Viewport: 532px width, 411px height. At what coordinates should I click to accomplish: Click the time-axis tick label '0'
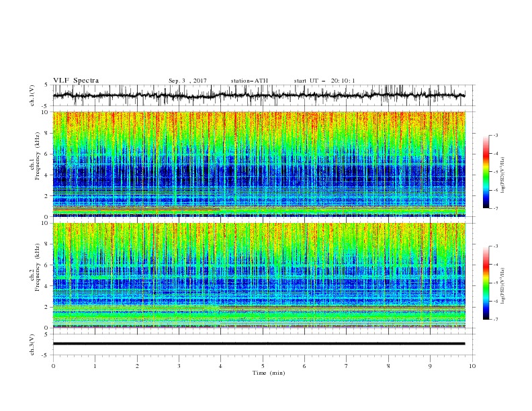(x=53, y=366)
